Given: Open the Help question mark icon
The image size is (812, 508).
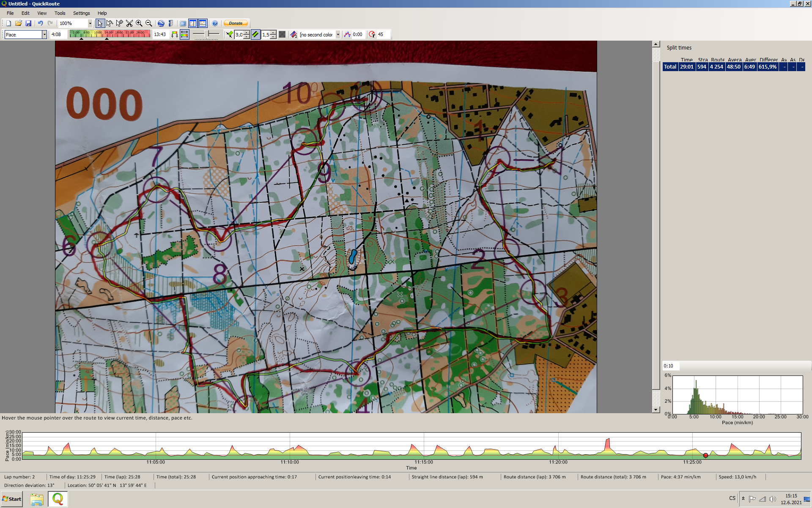Looking at the screenshot, I should tap(215, 23).
